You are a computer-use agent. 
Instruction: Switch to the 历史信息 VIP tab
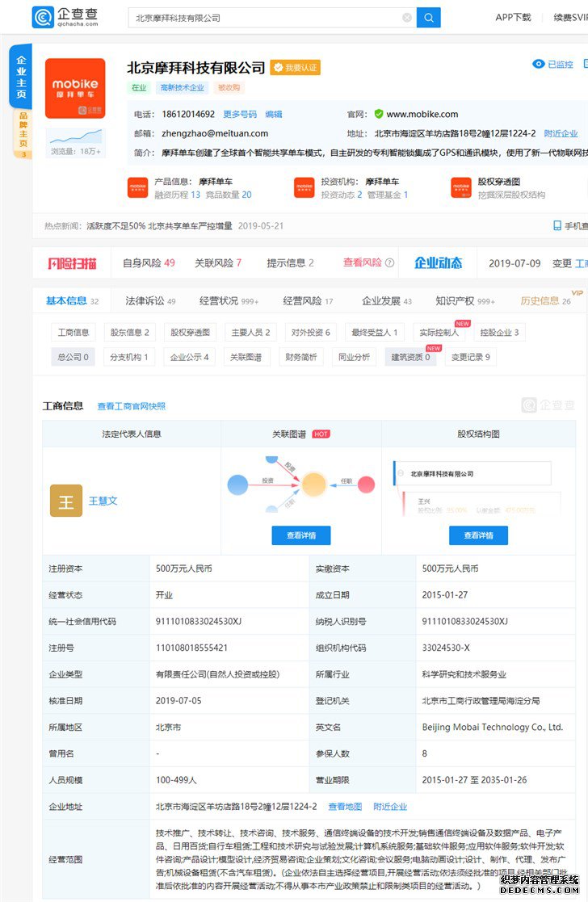(x=545, y=301)
